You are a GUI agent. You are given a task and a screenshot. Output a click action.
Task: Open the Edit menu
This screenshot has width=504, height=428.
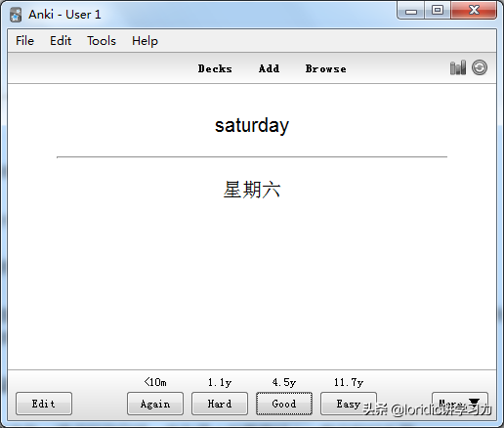[61, 41]
